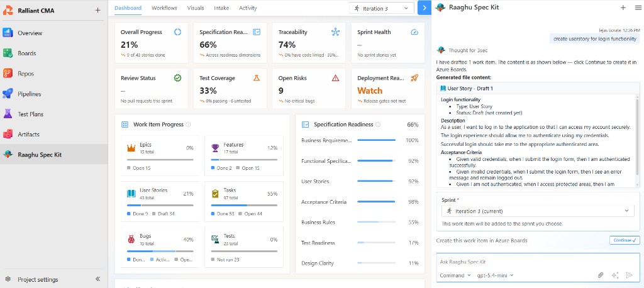Screen dimensions: 644x288
Task: Click the Design Clarity progress bar
Action: click(376, 263)
